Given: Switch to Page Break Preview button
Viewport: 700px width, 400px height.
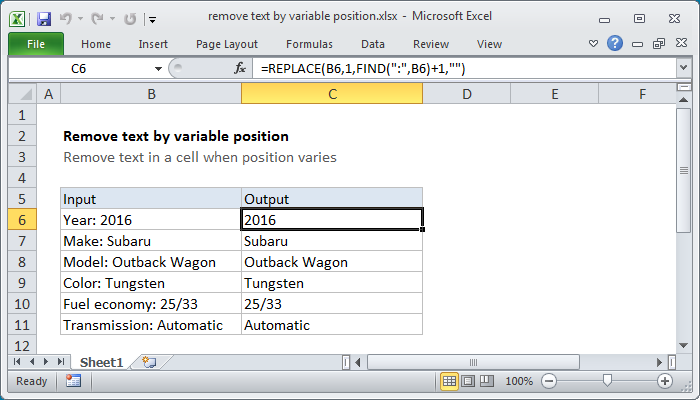Looking at the screenshot, I should pyautogui.click(x=487, y=381).
